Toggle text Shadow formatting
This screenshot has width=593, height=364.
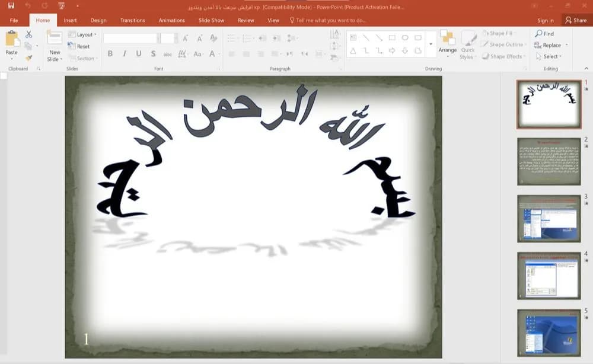[153, 54]
